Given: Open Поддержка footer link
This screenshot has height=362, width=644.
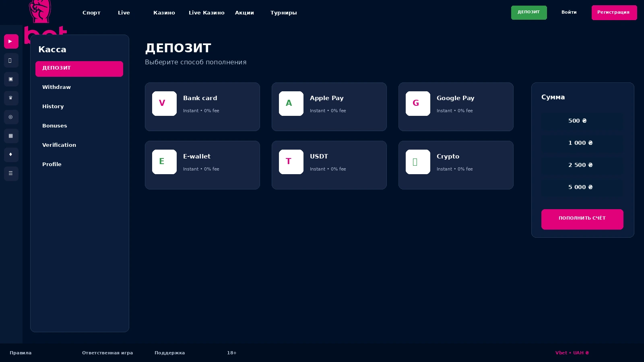Looking at the screenshot, I should pos(170,353).
